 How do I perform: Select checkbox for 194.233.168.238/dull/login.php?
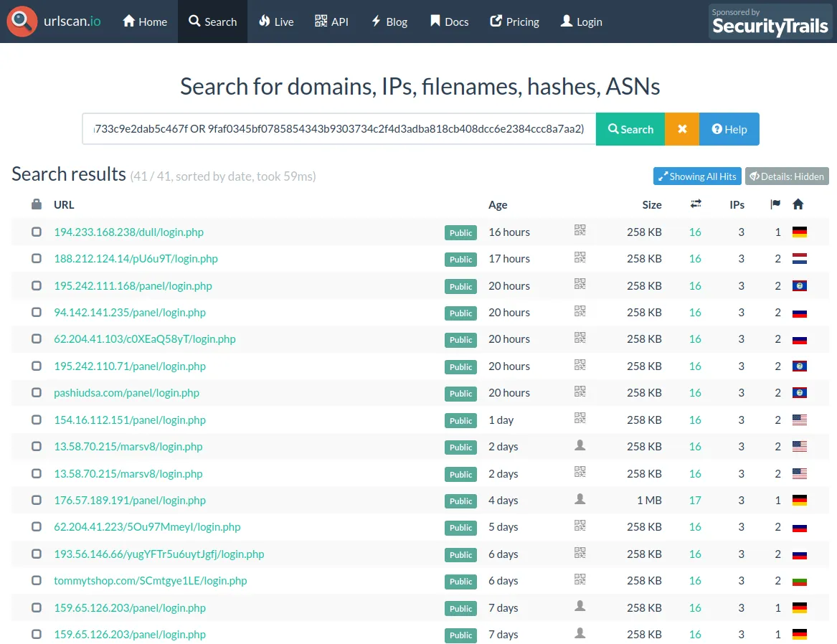[37, 232]
